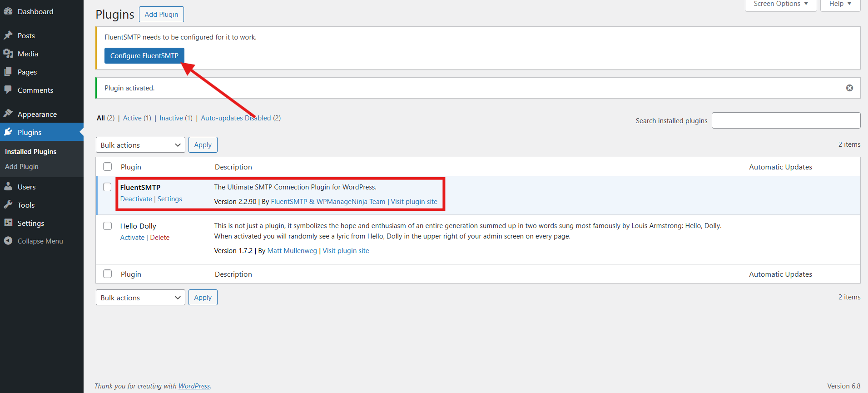
Task: Tick the FluentSMTP plugin checkbox
Action: click(x=107, y=187)
